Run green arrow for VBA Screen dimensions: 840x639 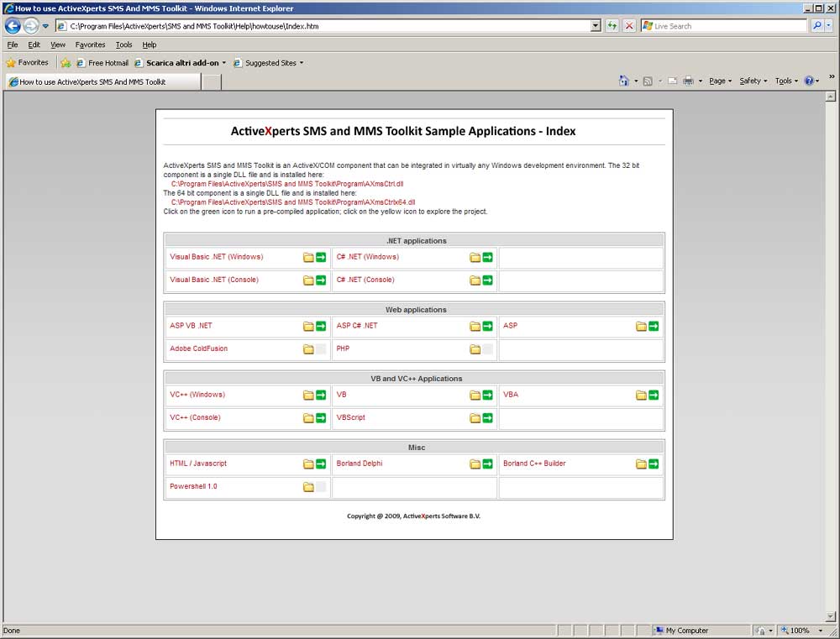point(654,395)
